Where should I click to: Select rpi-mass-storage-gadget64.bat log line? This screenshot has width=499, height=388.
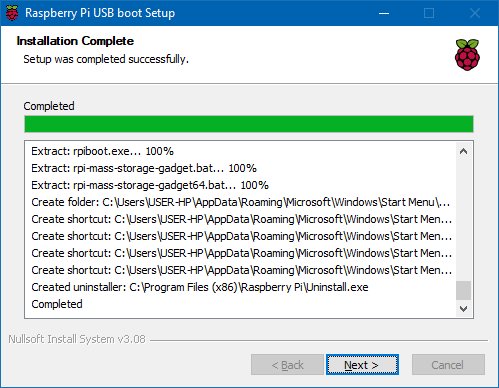150,185
